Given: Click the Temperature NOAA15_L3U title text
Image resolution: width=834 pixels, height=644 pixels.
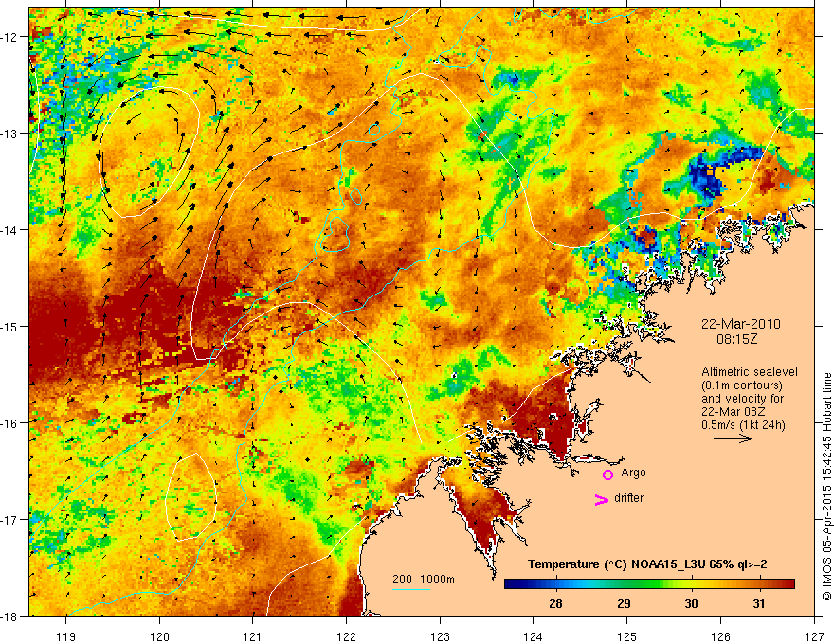Looking at the screenshot, I should point(647,564).
